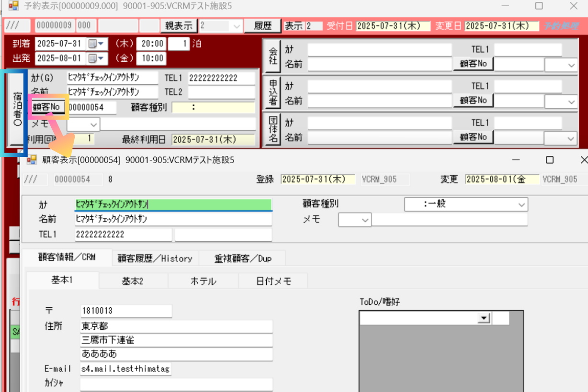Click 会社 vertical button
The width and height of the screenshot is (588, 392).
pos(273,56)
